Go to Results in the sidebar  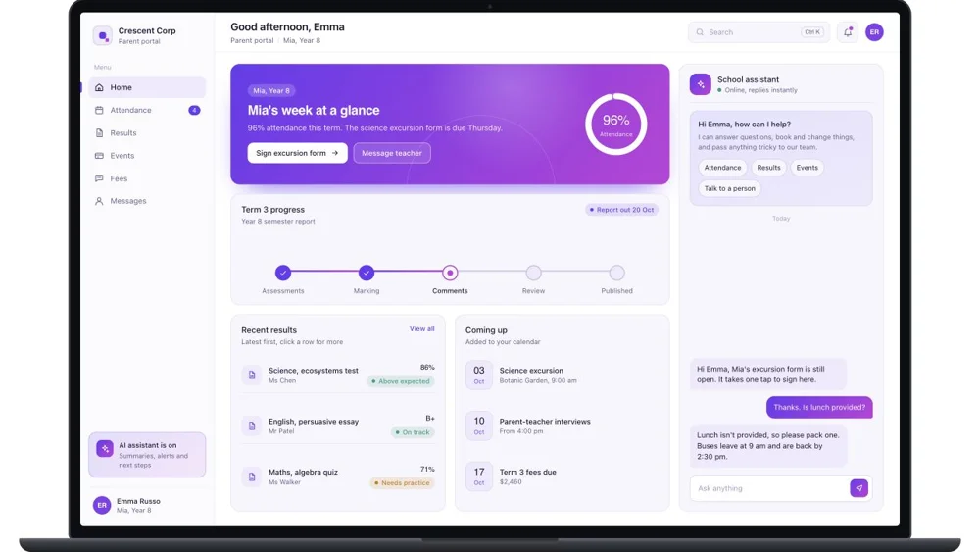coord(147,133)
